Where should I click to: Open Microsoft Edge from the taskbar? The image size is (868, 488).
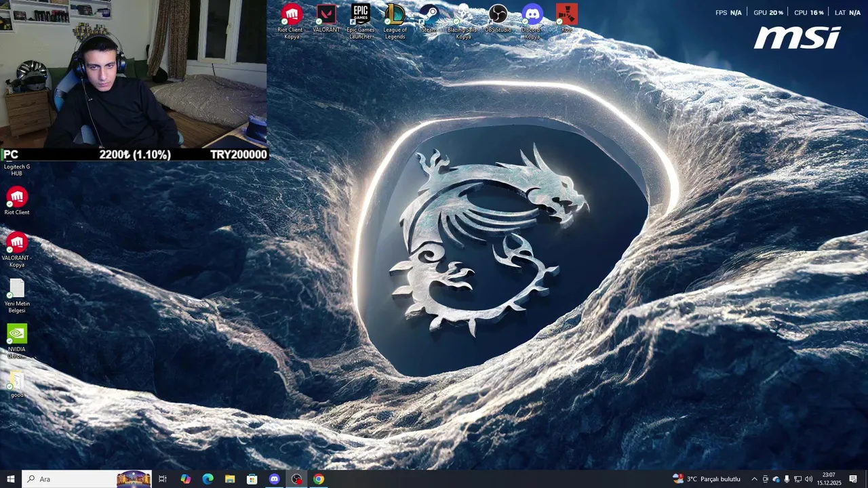coord(208,479)
